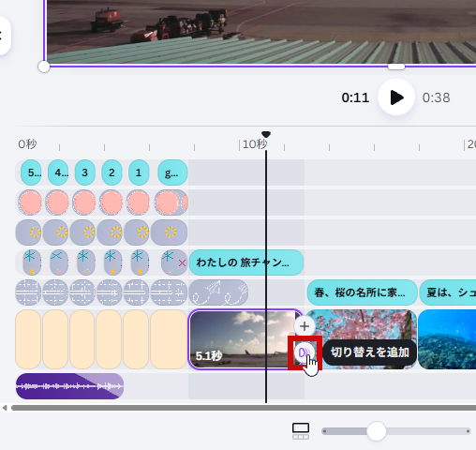Image resolution: width=476 pixels, height=450 pixels.
Task: Select the purple audio waveform track
Action: tap(69, 386)
